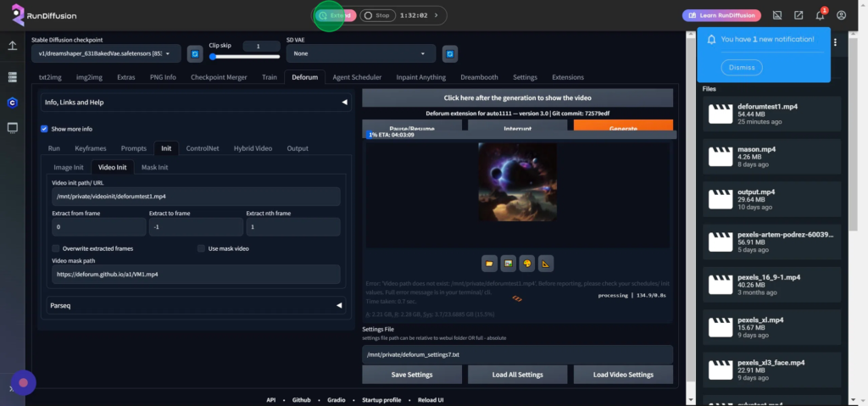The width and height of the screenshot is (868, 406).
Task: Expand the Parseq section
Action: click(x=196, y=305)
